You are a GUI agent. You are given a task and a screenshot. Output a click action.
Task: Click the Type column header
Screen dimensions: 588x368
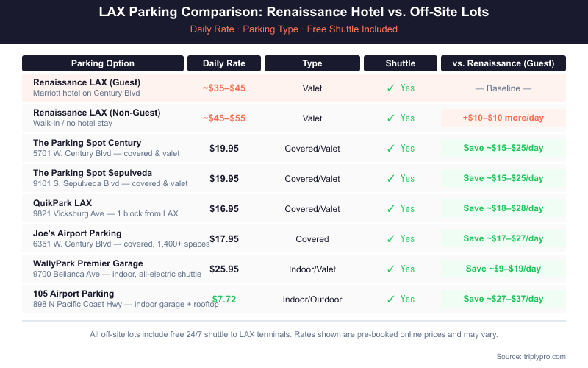tap(312, 63)
